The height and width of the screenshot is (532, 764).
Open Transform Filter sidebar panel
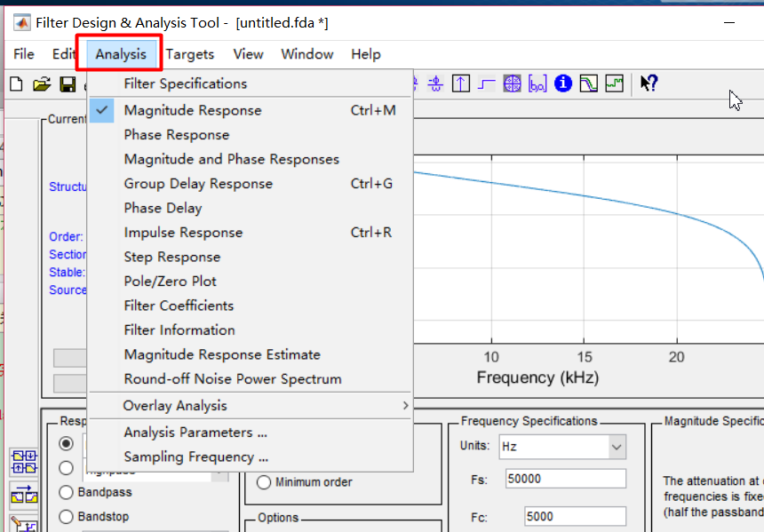pyautogui.click(x=24, y=494)
